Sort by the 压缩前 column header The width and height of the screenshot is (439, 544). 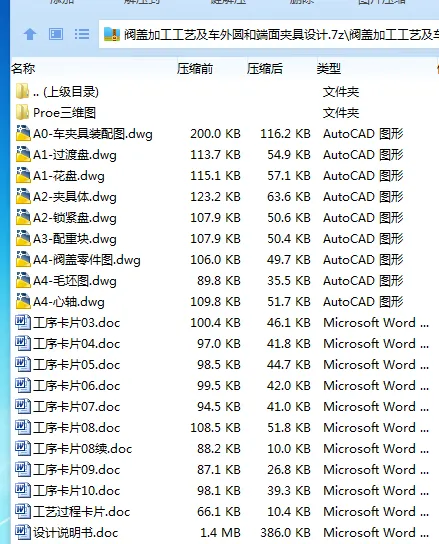(195, 68)
